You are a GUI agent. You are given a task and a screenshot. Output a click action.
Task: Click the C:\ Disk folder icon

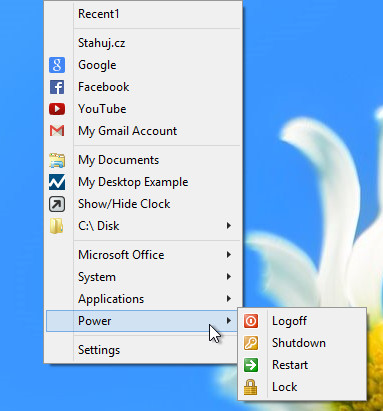point(57,226)
